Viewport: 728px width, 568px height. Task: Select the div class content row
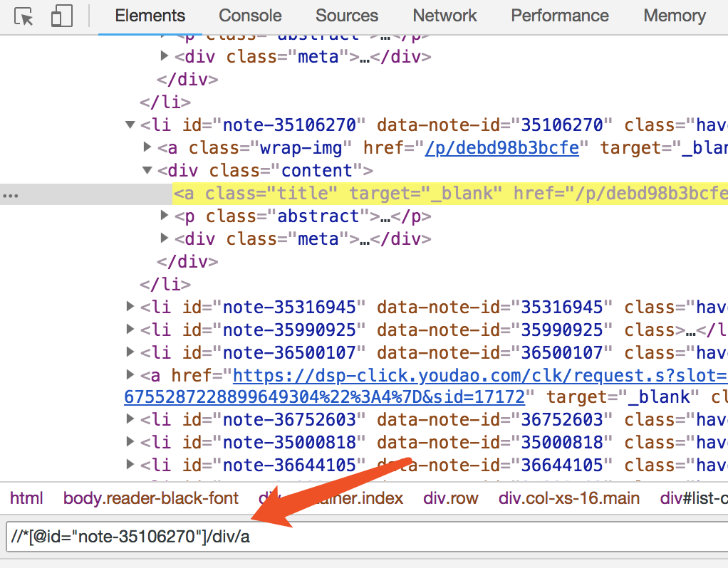(265, 171)
